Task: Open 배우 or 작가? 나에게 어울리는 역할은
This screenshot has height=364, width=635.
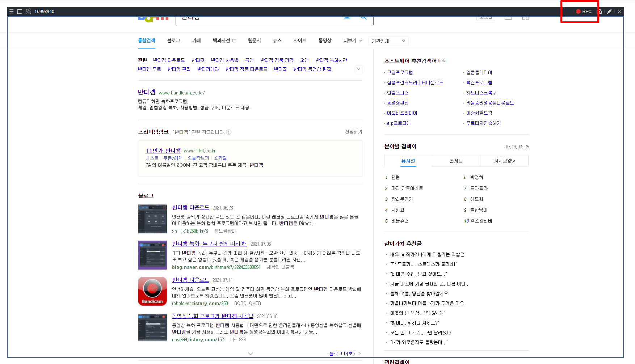Action: 427,254
